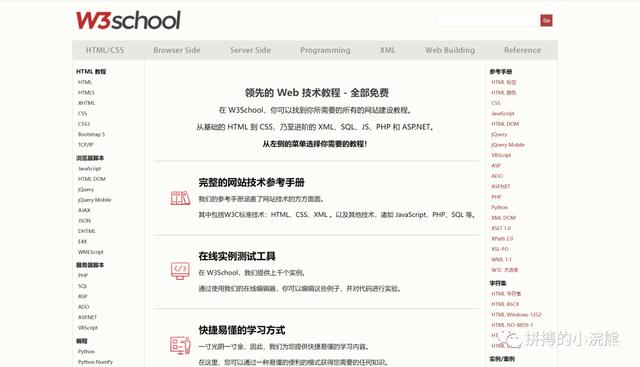Screen dimensions: 640x367
Task: Open the HTML 标签 reference link
Action: pos(504,82)
